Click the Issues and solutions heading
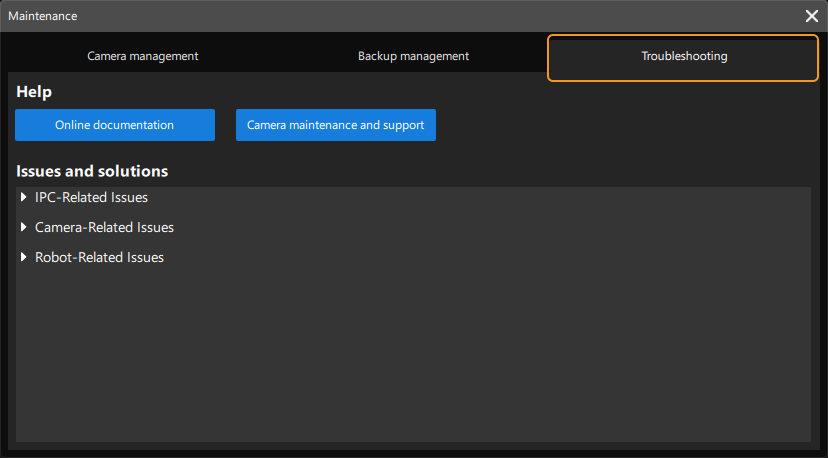 point(92,171)
